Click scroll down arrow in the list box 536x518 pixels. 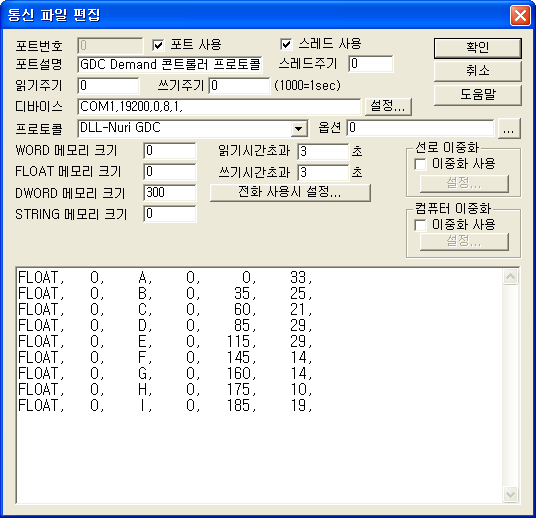(x=510, y=494)
